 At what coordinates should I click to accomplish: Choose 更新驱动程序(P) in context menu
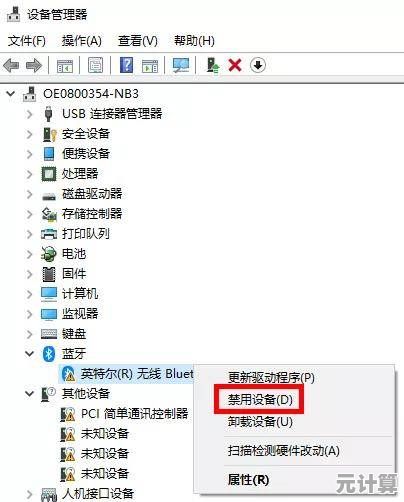point(271,378)
